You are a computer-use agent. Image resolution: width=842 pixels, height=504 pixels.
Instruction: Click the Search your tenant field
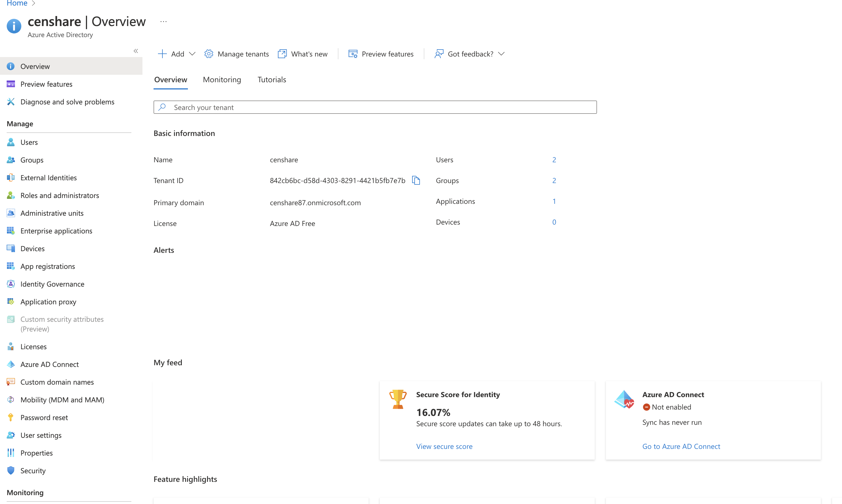(375, 107)
